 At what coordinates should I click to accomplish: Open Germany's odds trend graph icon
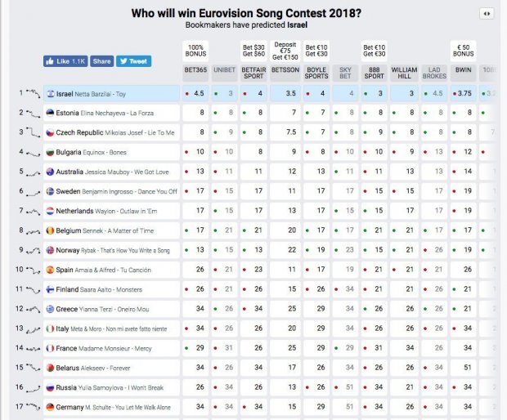coord(34,406)
